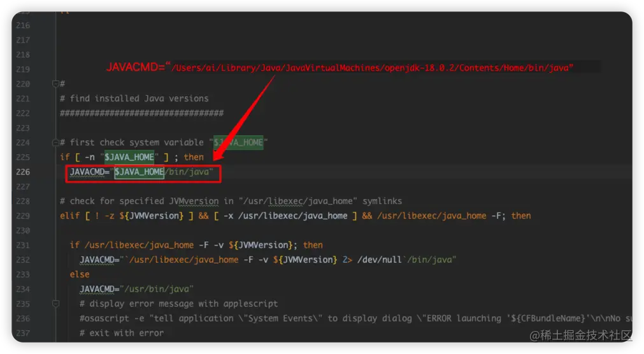Image resolution: width=644 pixels, height=354 pixels.
Task: Click line number 219 in the gutter
Action: coord(23,69)
